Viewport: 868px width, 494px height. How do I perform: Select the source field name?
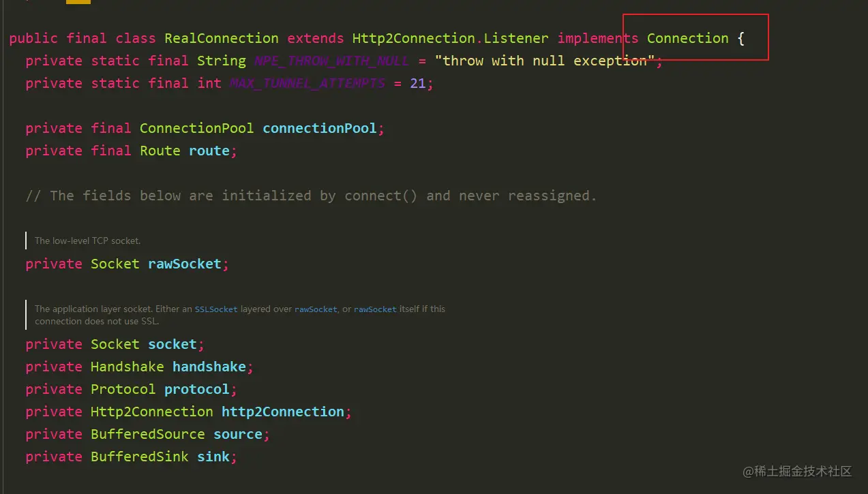coord(238,434)
